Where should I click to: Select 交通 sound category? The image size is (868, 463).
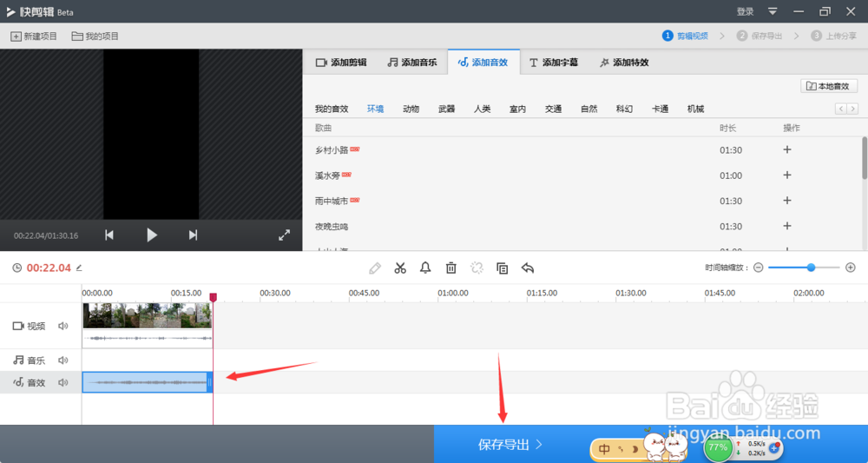553,109
